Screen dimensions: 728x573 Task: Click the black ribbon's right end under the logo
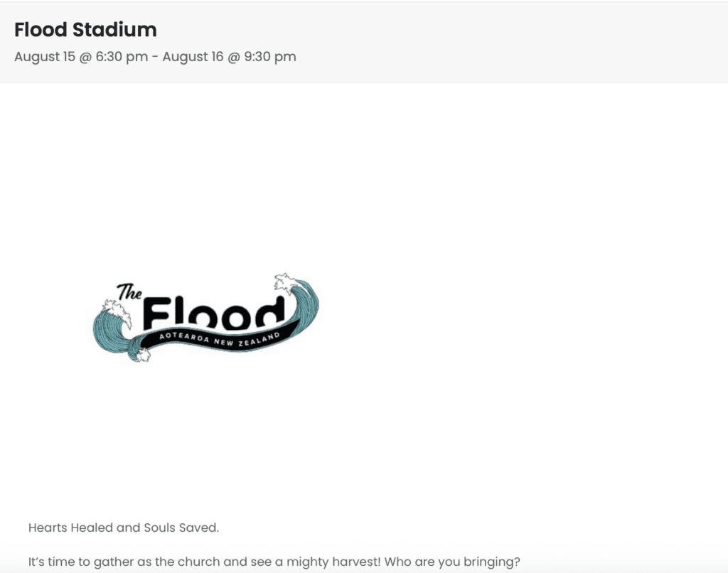tap(291, 327)
